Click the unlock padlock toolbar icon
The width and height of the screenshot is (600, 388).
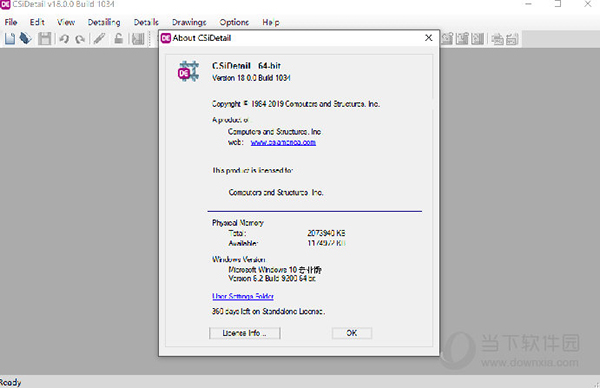[119, 39]
